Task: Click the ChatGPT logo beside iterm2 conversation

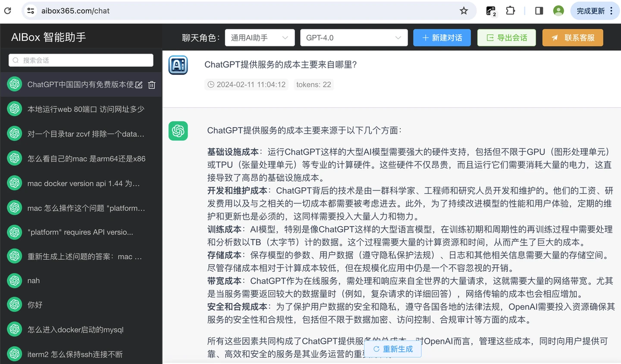Action: point(15,354)
